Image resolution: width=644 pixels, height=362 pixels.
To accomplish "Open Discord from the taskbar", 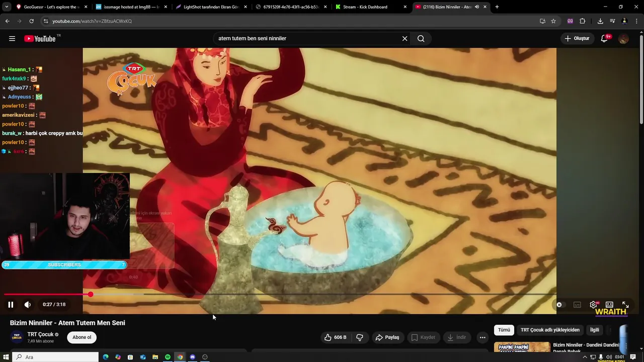I will pyautogui.click(x=192, y=357).
